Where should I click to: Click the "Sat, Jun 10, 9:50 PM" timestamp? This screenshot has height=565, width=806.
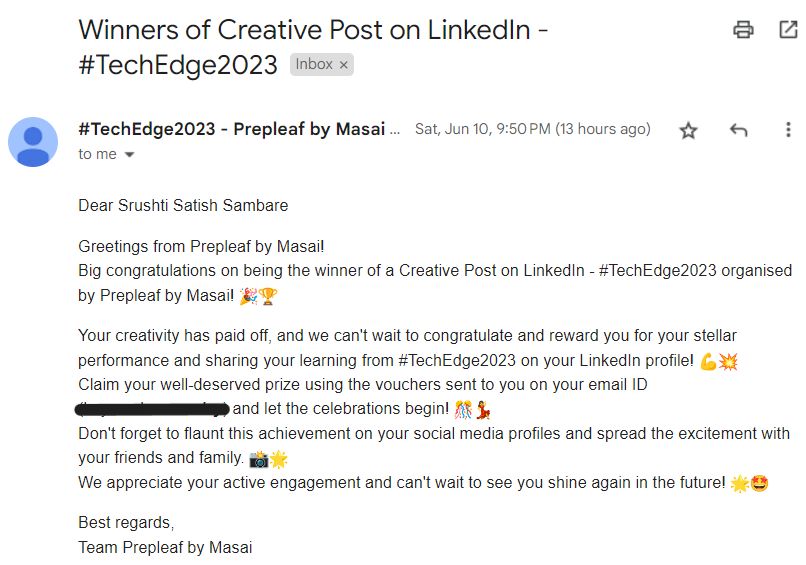(x=483, y=129)
